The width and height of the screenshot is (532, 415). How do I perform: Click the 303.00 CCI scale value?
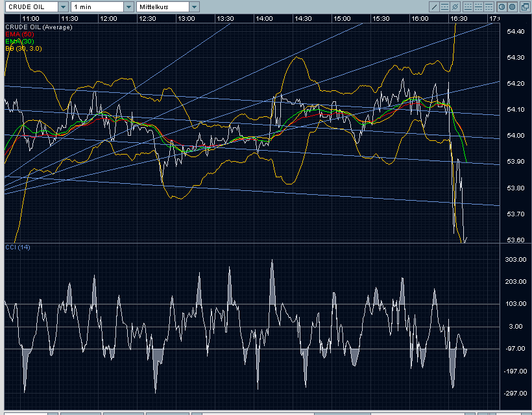[x=515, y=260]
